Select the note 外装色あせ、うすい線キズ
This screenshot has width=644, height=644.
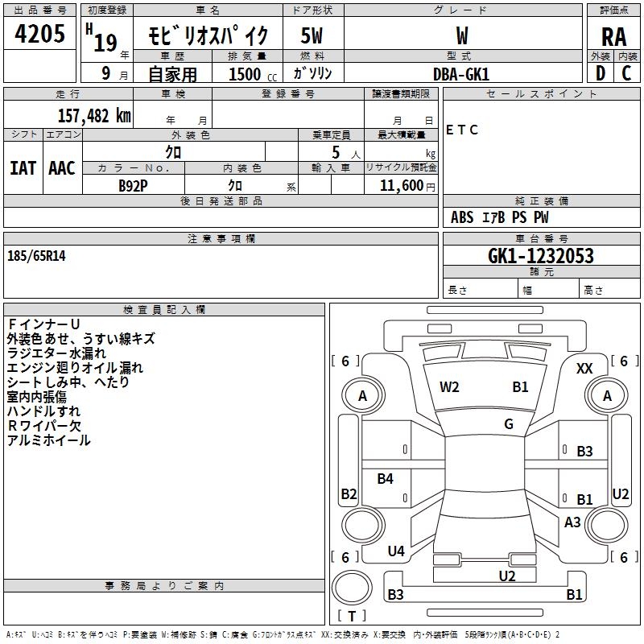[x=81, y=338]
